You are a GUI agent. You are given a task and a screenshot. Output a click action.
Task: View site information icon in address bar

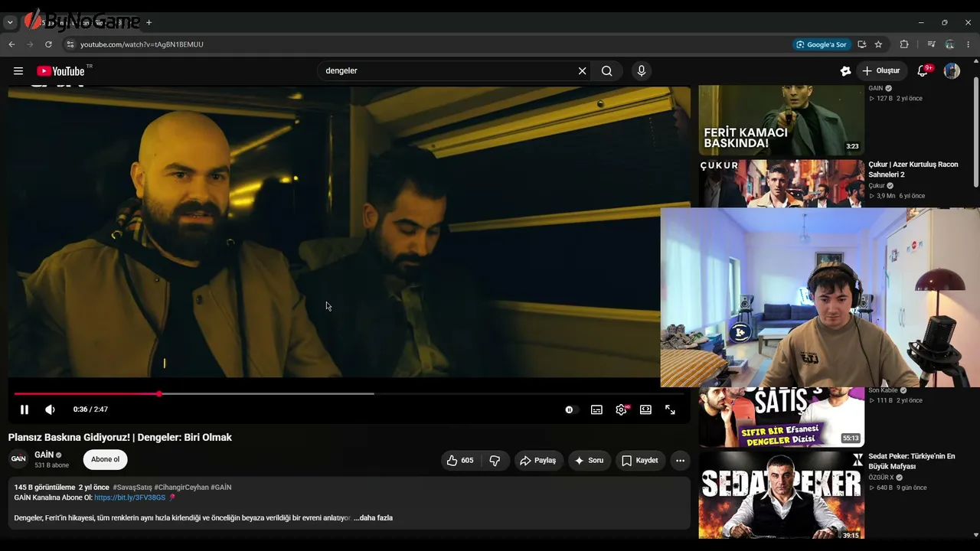click(70, 44)
